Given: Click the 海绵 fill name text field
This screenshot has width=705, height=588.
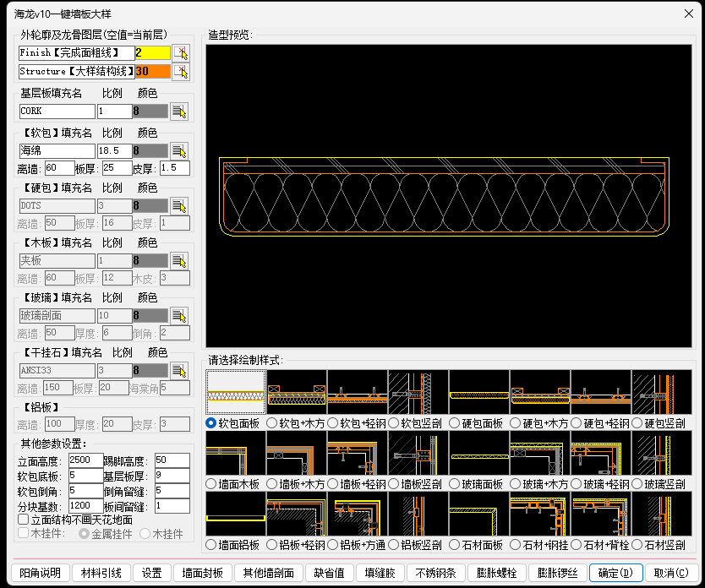Looking at the screenshot, I should 57,150.
